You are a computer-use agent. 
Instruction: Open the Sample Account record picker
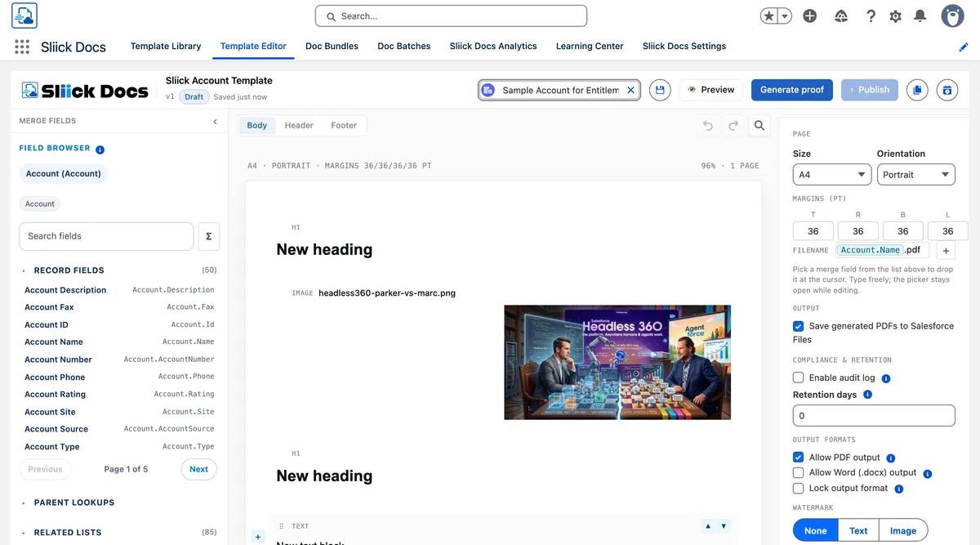[x=559, y=90]
